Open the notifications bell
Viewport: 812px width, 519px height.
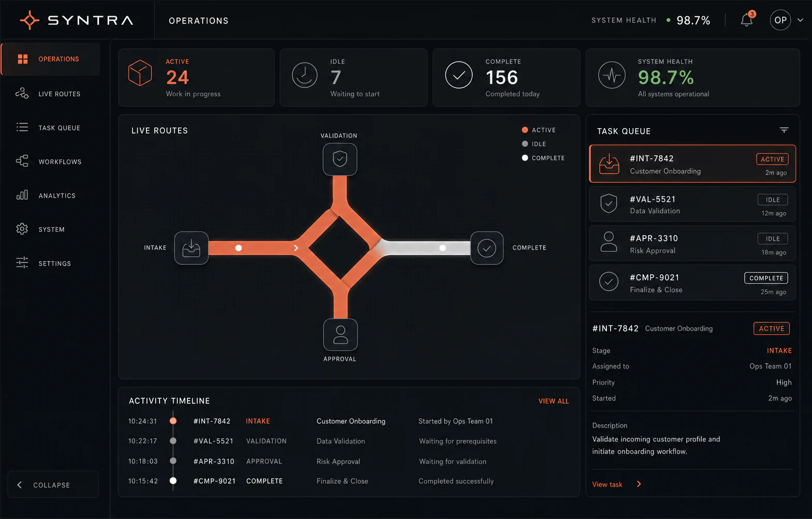[x=747, y=20]
